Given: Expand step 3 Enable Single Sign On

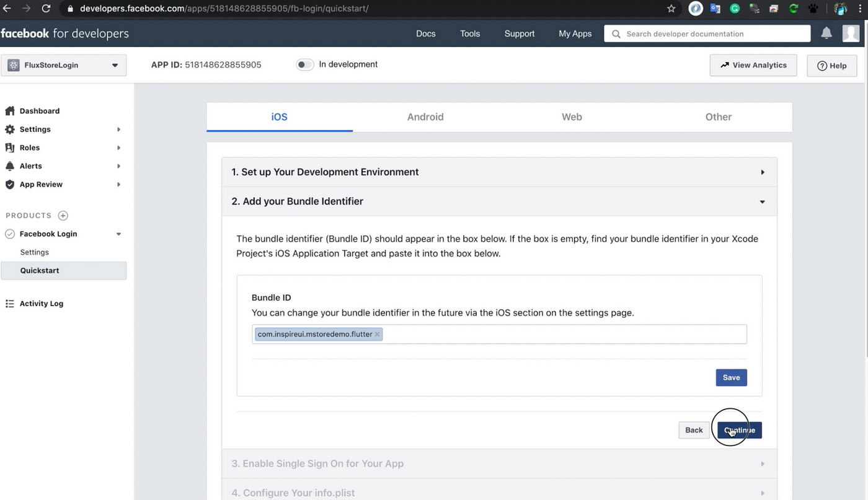Looking at the screenshot, I should click(x=499, y=463).
